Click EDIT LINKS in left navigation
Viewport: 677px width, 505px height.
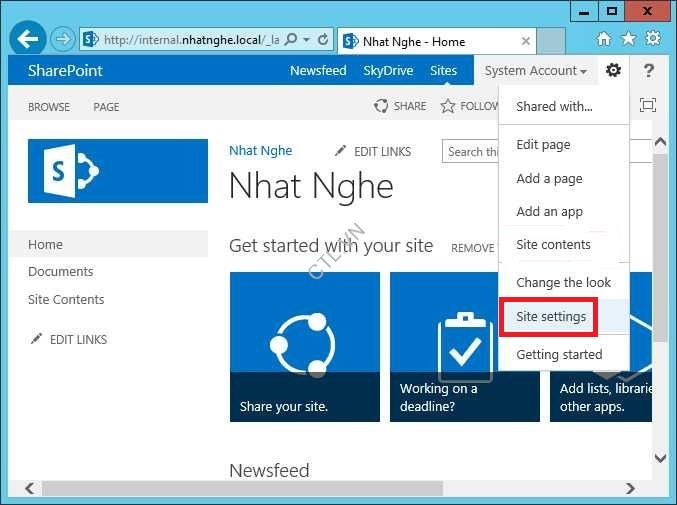pyautogui.click(x=69, y=339)
